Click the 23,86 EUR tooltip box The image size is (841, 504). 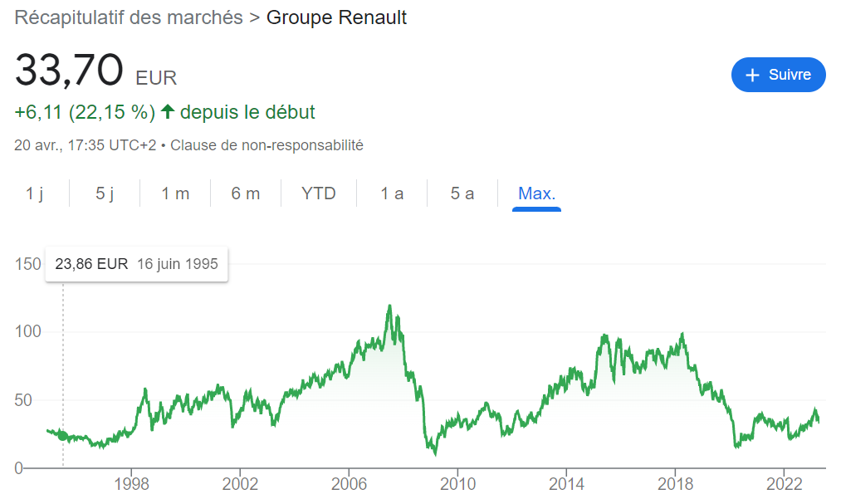(x=136, y=264)
